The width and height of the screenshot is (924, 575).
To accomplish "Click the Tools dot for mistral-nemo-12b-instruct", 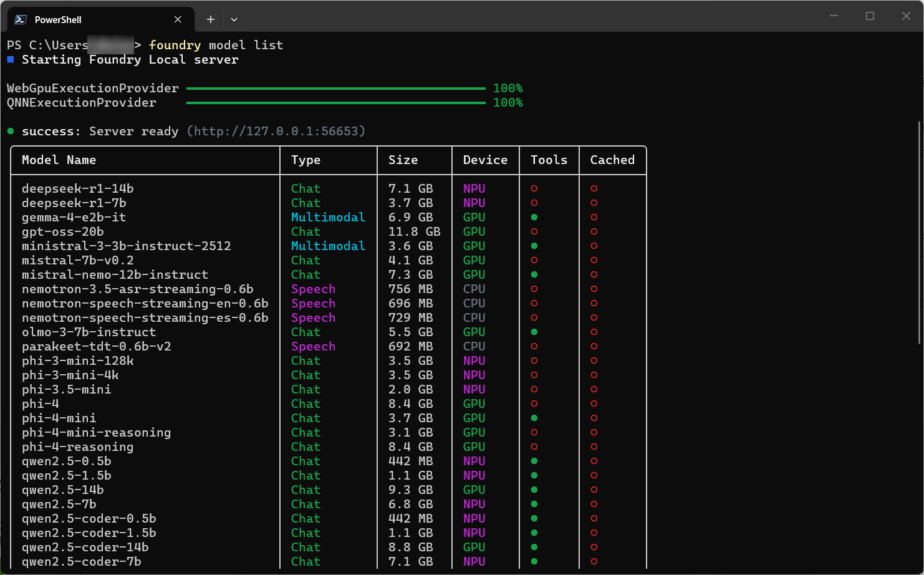I will point(534,274).
